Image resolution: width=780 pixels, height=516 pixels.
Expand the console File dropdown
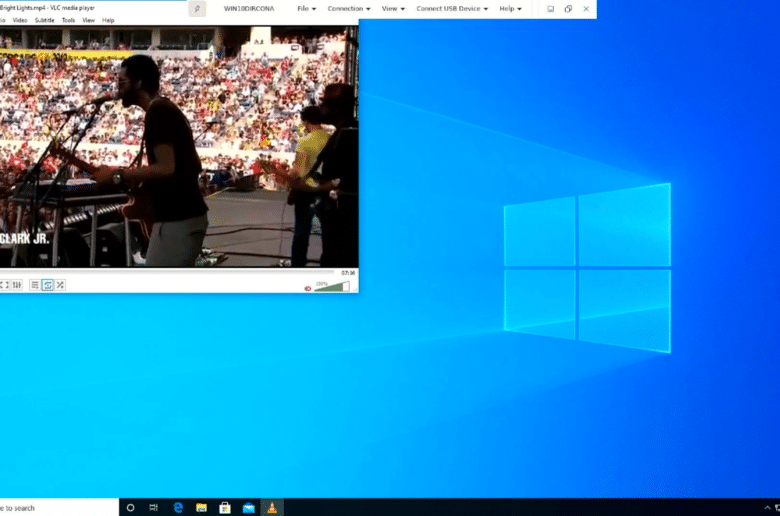(306, 8)
